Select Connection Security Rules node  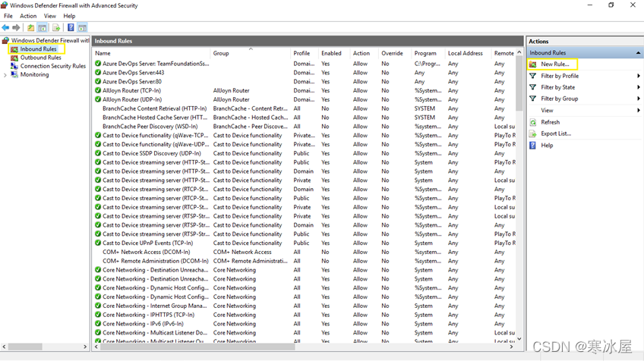click(x=52, y=66)
